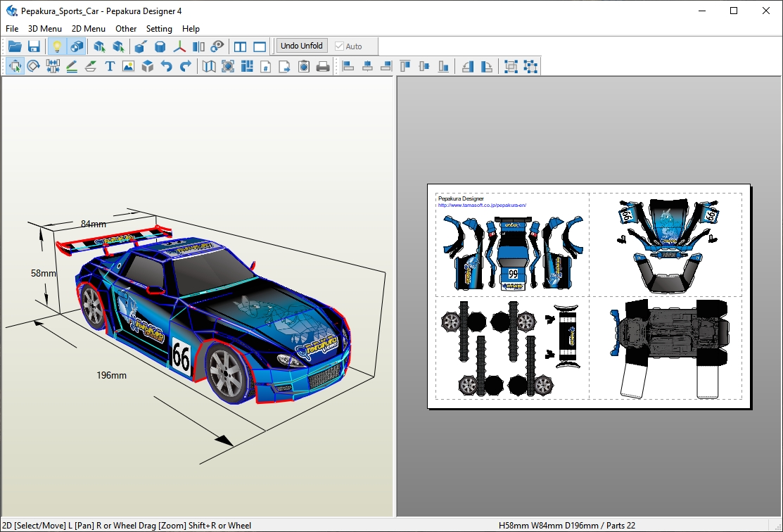This screenshot has width=783, height=532.
Task: Select the pencil Edit Flaps tool
Action: [72, 66]
